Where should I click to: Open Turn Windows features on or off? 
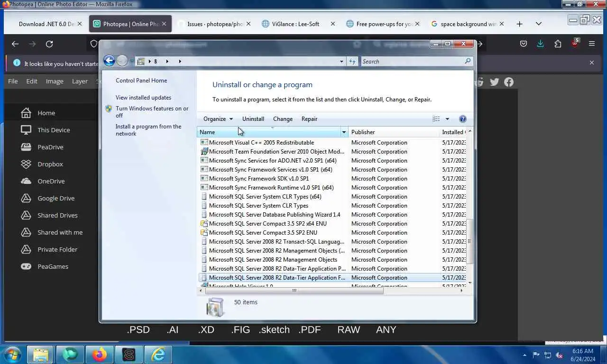(x=152, y=112)
